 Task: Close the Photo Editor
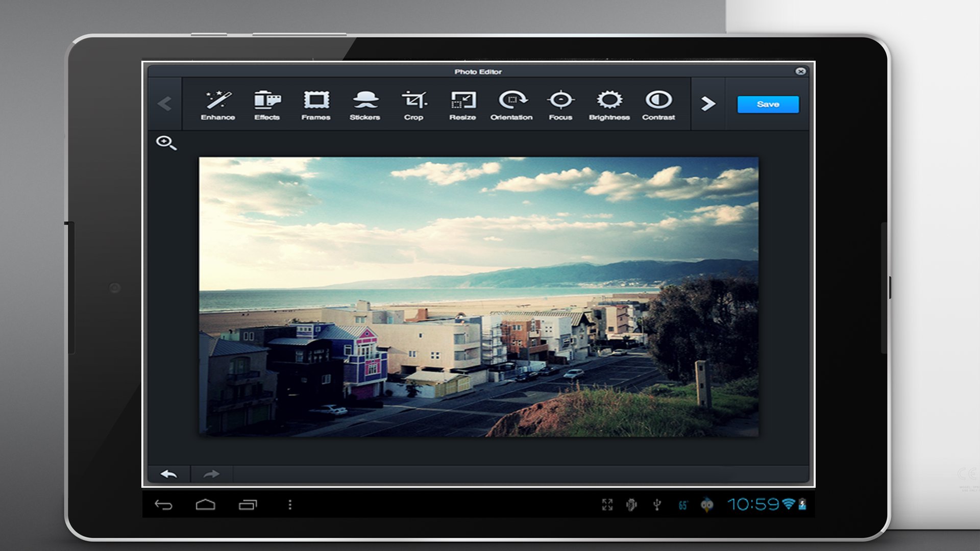click(x=801, y=71)
